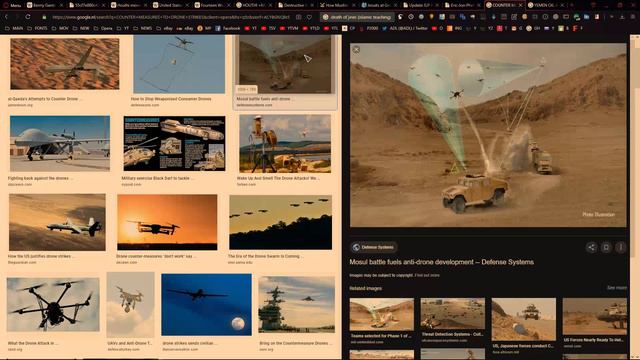Open 'Wake Up And Smell The Drone Attacks' image
The height and width of the screenshot is (360, 640).
[x=285, y=144]
